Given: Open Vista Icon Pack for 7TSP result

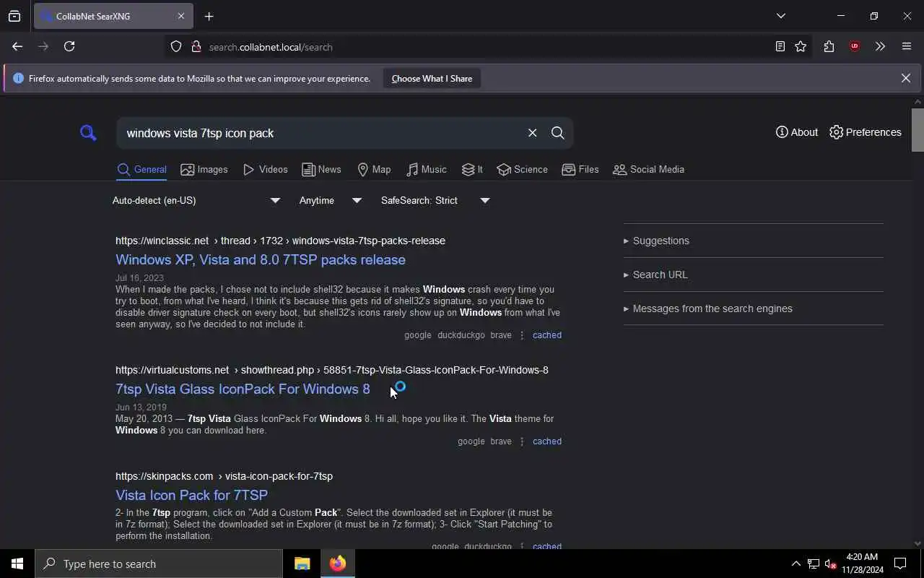Looking at the screenshot, I should coord(191,495).
